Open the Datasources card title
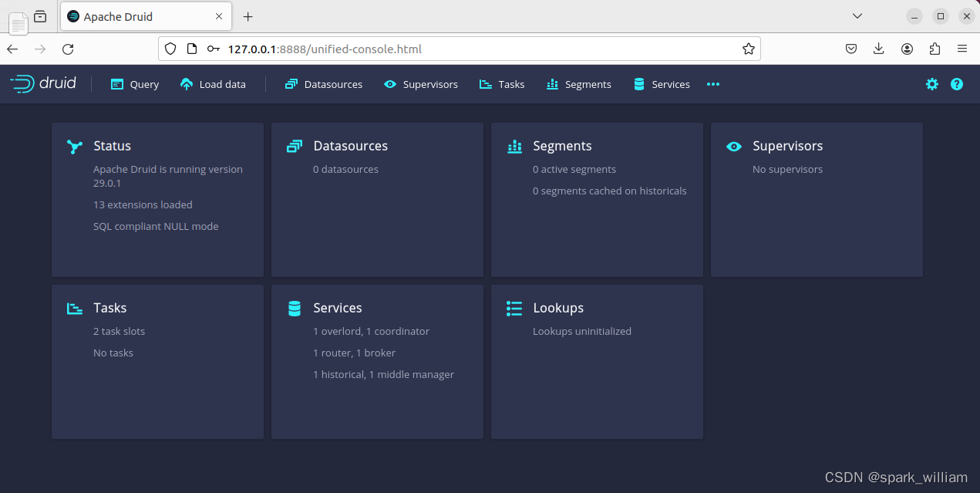This screenshot has height=493, width=980. tap(351, 146)
